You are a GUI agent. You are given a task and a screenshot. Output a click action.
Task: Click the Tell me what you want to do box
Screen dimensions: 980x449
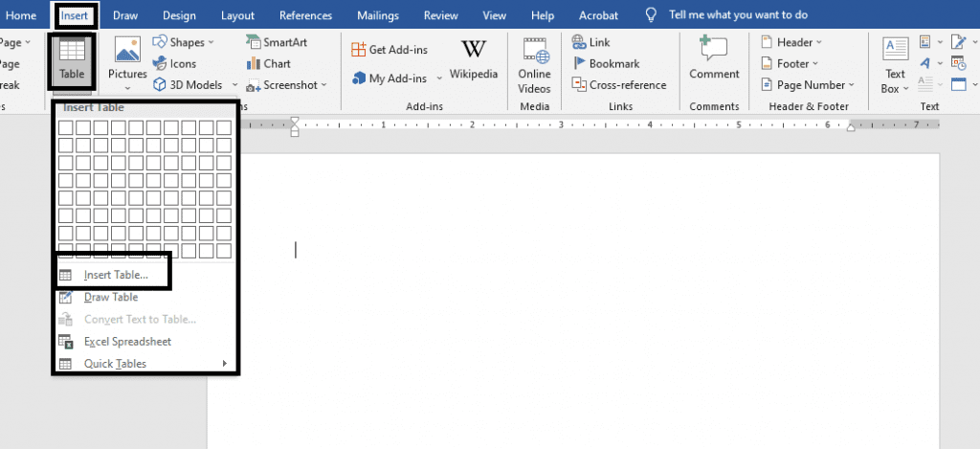point(737,15)
